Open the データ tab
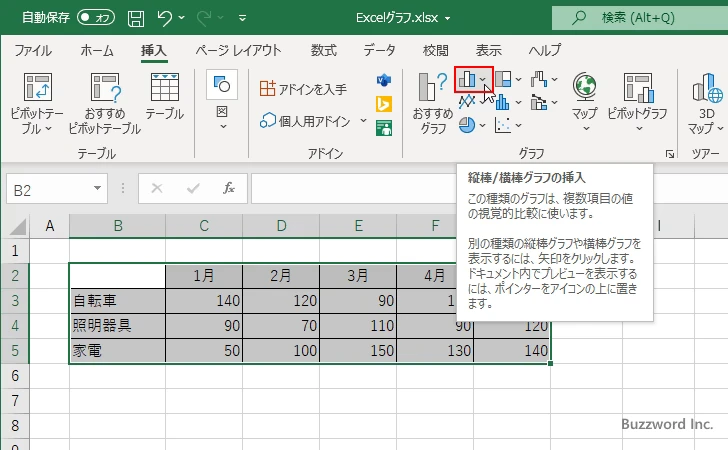This screenshot has height=450, width=728. click(x=379, y=50)
